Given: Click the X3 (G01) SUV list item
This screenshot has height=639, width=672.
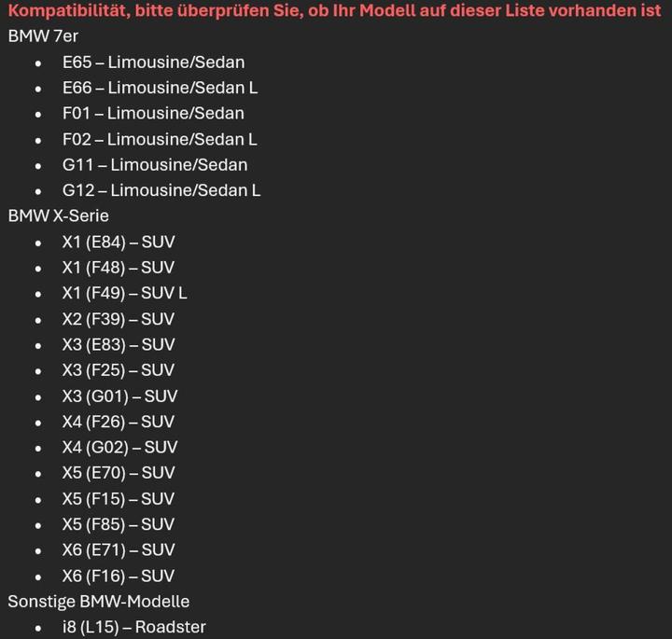Looking at the screenshot, I should (x=119, y=396).
